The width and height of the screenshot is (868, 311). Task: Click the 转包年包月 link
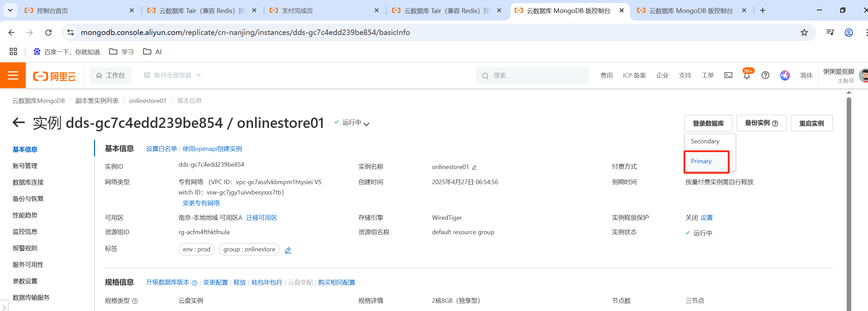267,283
